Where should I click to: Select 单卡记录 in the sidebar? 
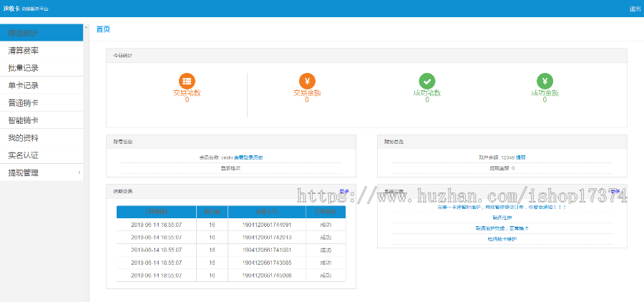pyautogui.click(x=23, y=85)
